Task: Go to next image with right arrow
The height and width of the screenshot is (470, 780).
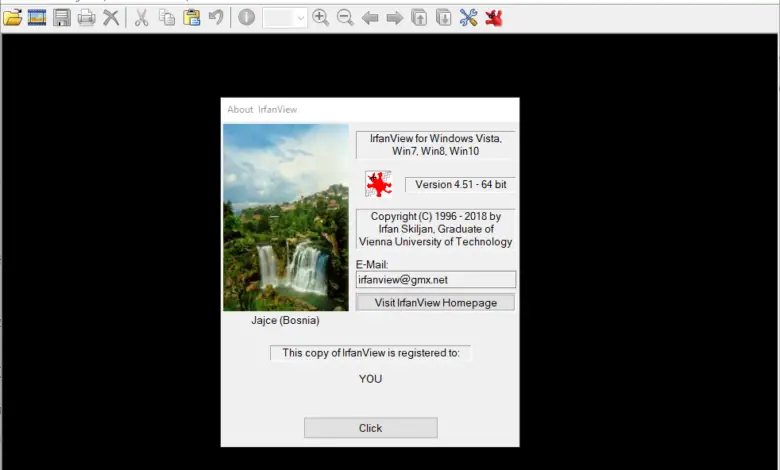Action: (x=394, y=18)
